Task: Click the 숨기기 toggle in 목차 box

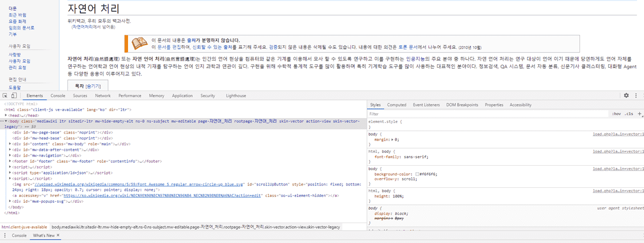Action: click(x=93, y=86)
